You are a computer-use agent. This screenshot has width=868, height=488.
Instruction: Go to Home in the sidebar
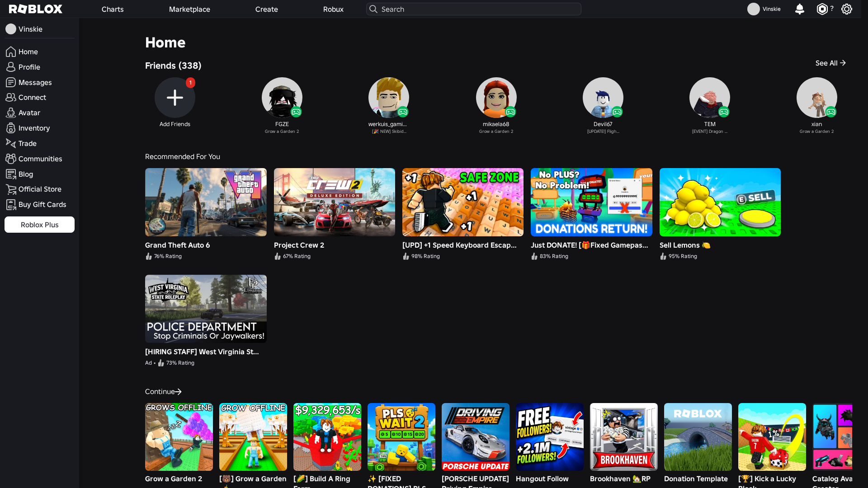[x=22, y=52]
